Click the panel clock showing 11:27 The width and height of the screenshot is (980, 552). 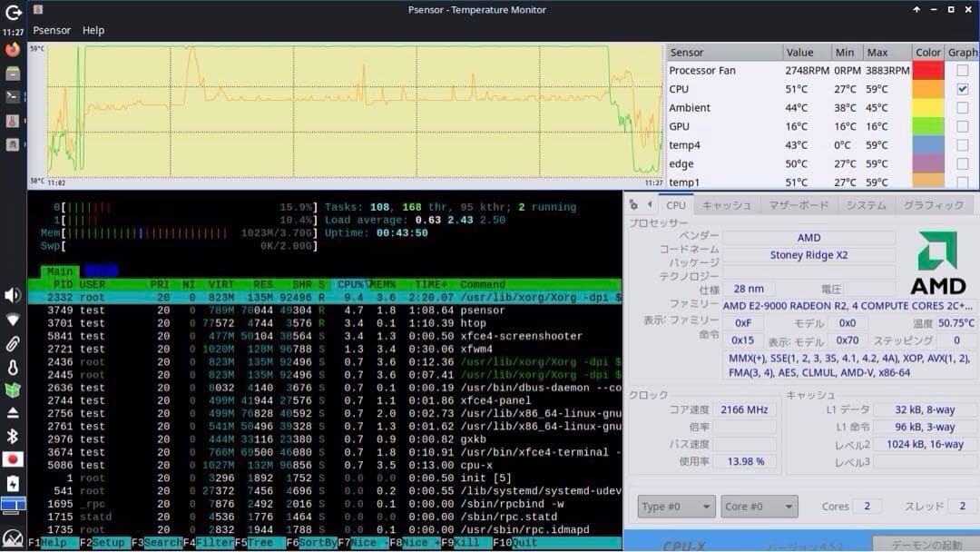click(x=13, y=32)
